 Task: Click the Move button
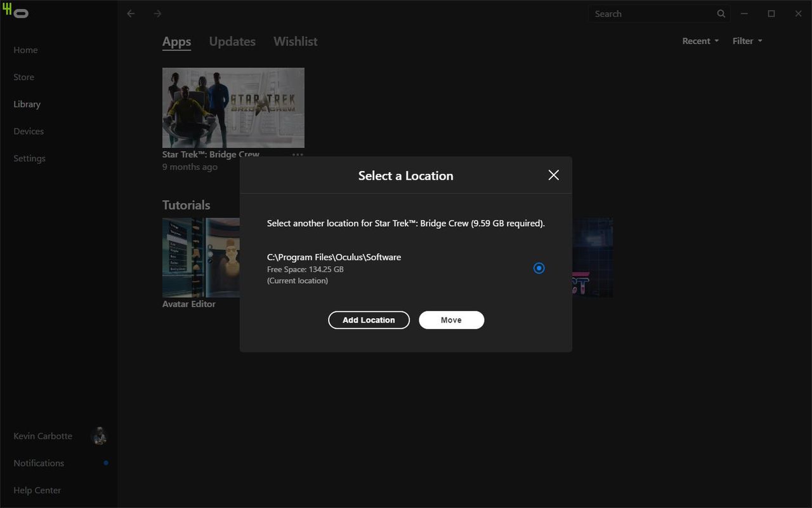451,320
